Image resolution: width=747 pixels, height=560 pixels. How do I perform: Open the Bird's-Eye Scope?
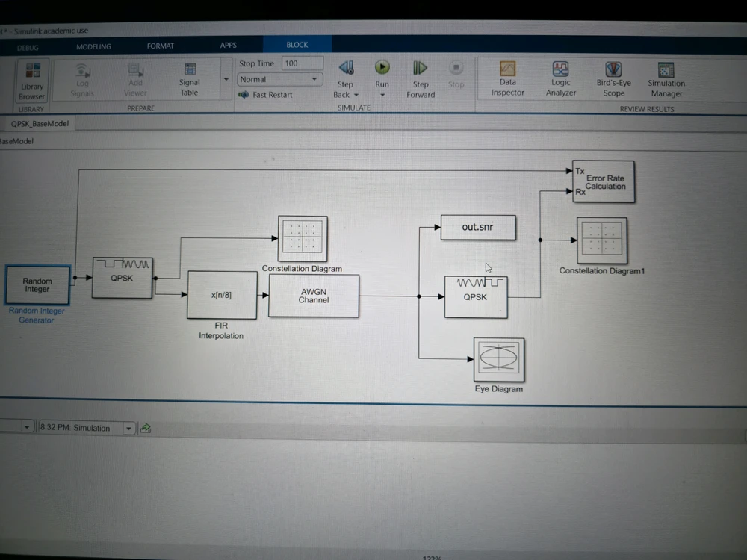tap(613, 78)
